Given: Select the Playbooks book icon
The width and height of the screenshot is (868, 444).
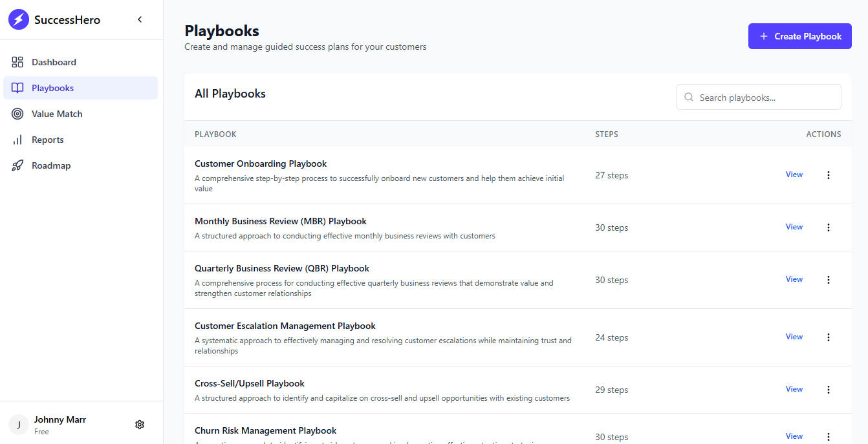Looking at the screenshot, I should pyautogui.click(x=17, y=88).
